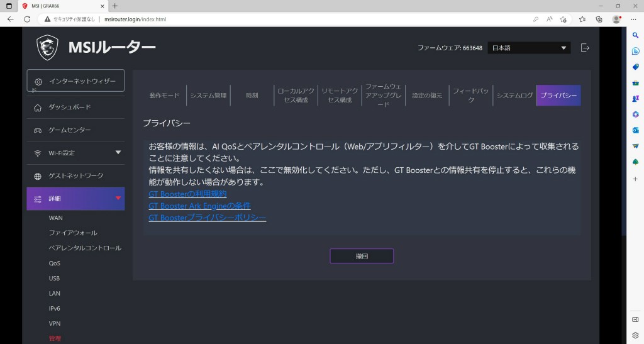
Task: Open the GT Boosterプライバシーポリシー link
Action: pos(207,218)
